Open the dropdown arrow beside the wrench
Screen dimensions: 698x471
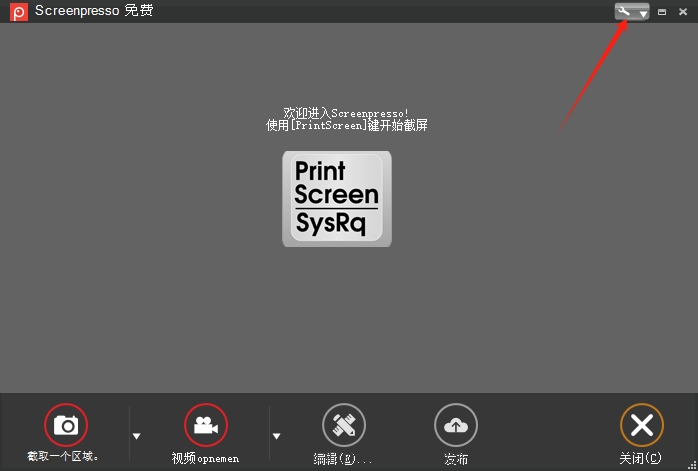643,13
